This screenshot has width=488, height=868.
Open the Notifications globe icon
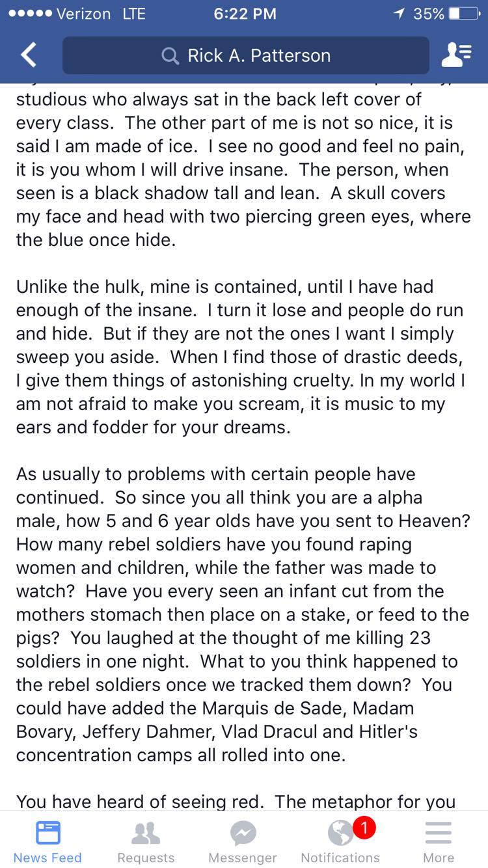(340, 833)
